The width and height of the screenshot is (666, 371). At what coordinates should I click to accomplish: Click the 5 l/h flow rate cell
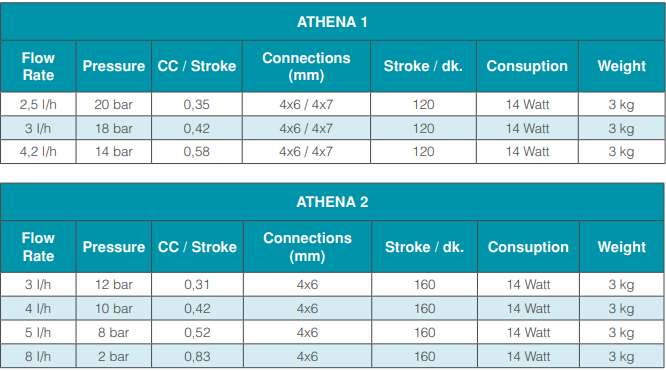[38, 332]
